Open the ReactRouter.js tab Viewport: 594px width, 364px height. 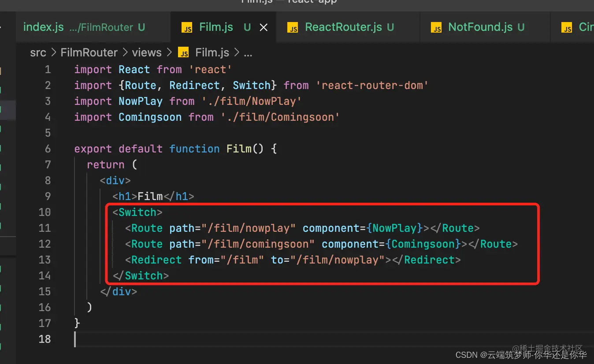point(348,27)
